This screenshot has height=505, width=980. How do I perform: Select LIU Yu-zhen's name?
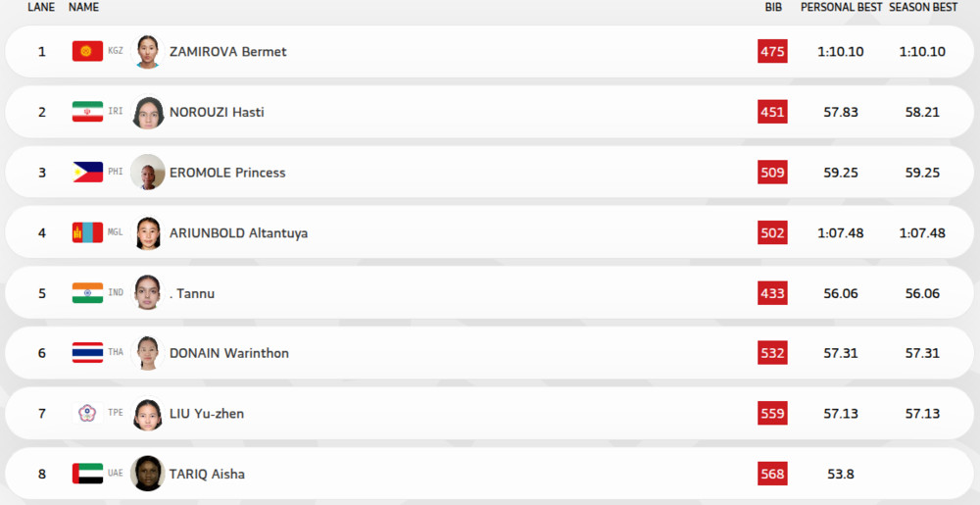tap(207, 414)
